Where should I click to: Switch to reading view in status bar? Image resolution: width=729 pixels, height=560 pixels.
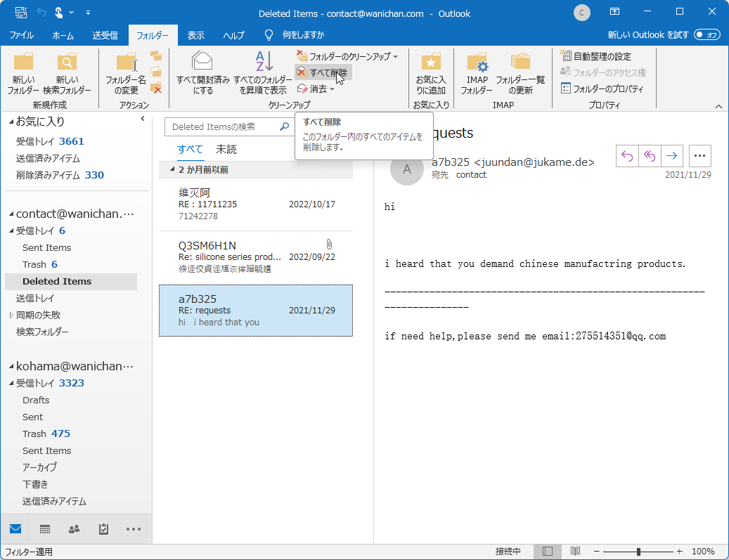point(575,551)
